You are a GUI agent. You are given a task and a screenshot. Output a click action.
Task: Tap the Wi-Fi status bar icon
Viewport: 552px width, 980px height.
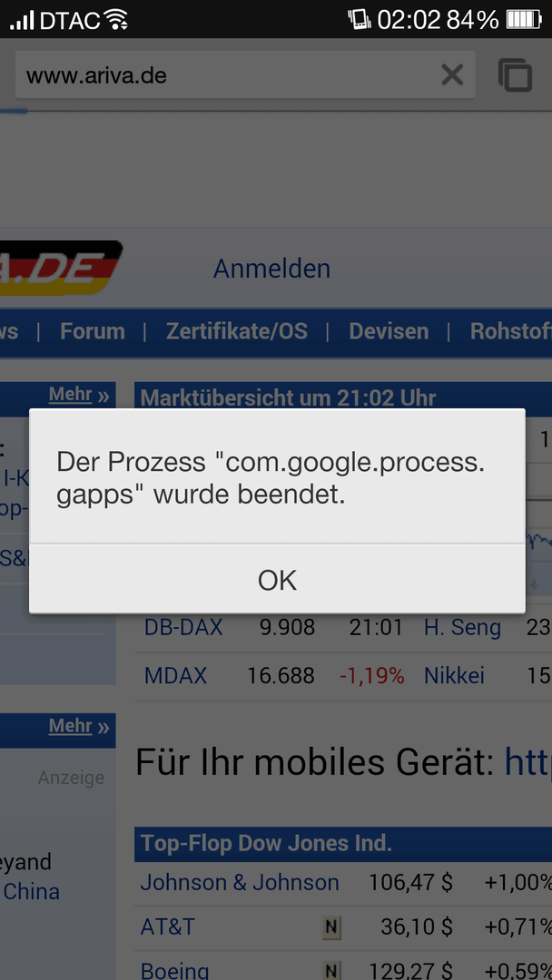[x=117, y=20]
